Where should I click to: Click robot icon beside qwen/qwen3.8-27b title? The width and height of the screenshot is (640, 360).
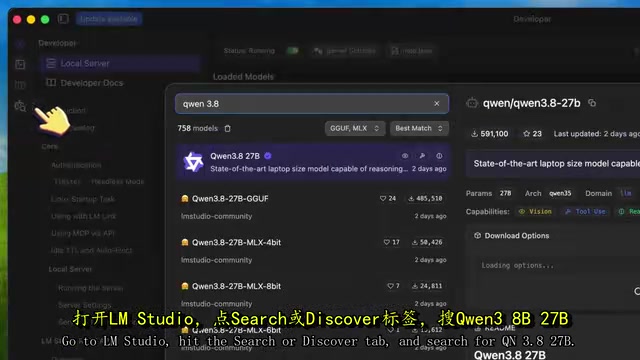pyautogui.click(x=472, y=103)
